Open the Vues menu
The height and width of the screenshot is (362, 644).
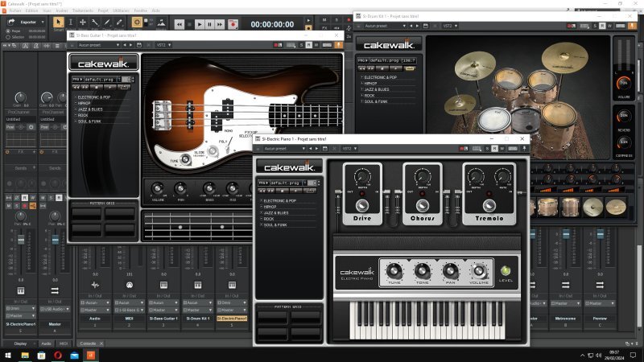(x=47, y=10)
